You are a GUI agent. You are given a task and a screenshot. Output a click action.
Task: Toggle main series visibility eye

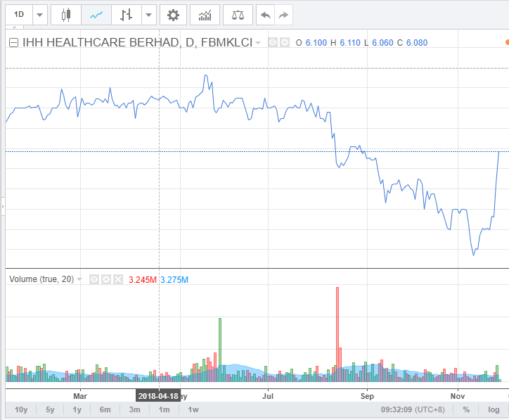(x=273, y=42)
